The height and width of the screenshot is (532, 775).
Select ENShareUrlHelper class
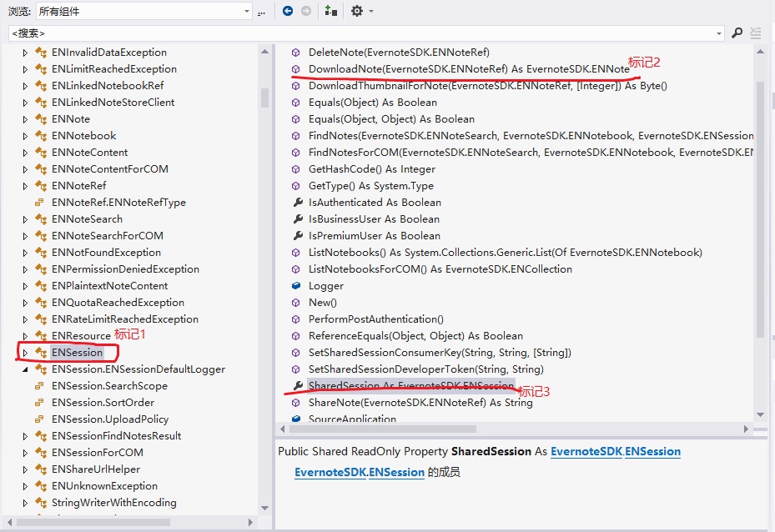pyautogui.click(x=96, y=469)
